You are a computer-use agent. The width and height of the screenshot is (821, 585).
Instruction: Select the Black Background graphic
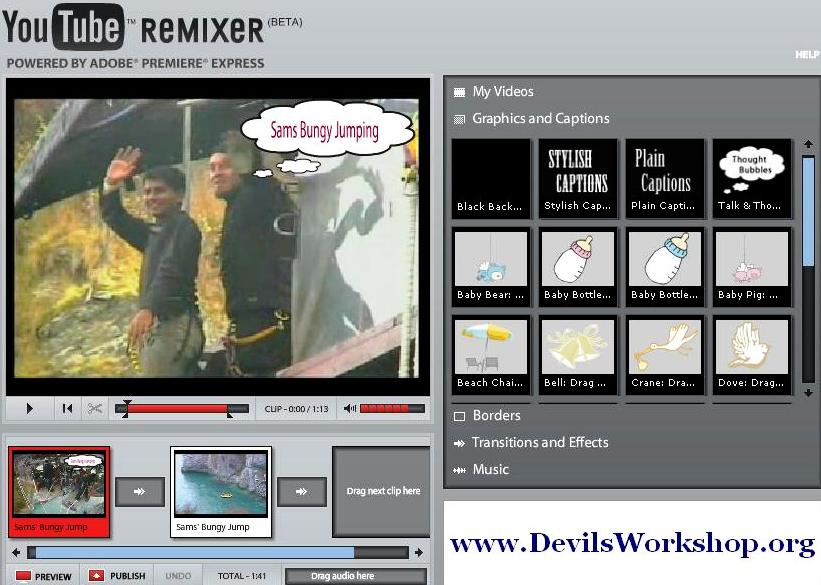point(491,179)
